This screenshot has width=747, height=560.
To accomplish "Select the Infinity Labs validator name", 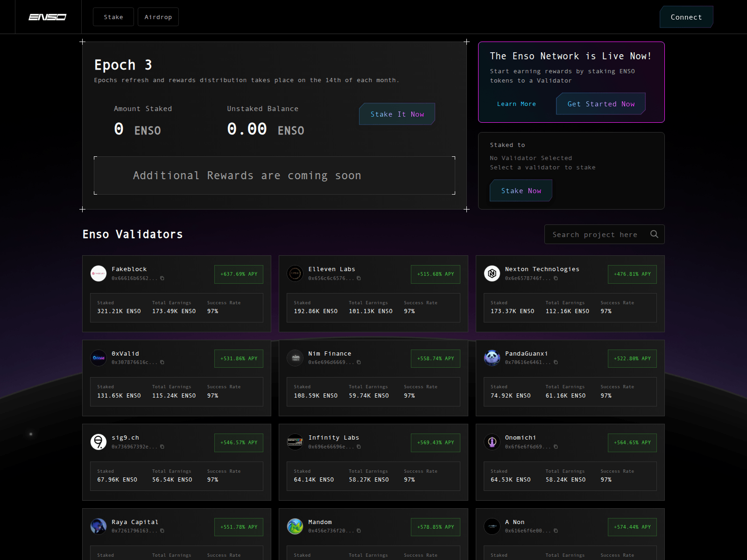I will (x=334, y=438).
